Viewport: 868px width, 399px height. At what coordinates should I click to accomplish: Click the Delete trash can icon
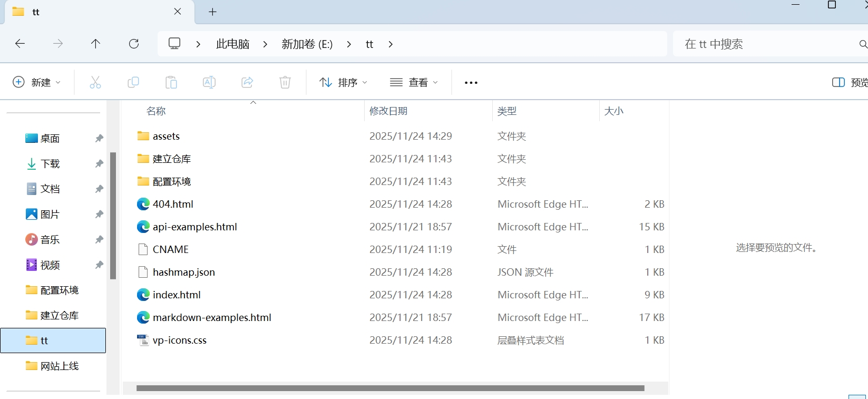(x=285, y=82)
